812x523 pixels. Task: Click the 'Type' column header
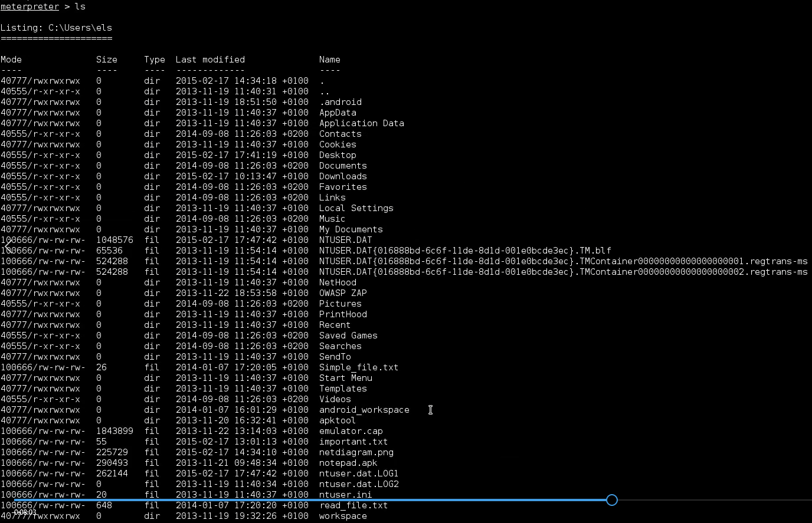pos(155,60)
